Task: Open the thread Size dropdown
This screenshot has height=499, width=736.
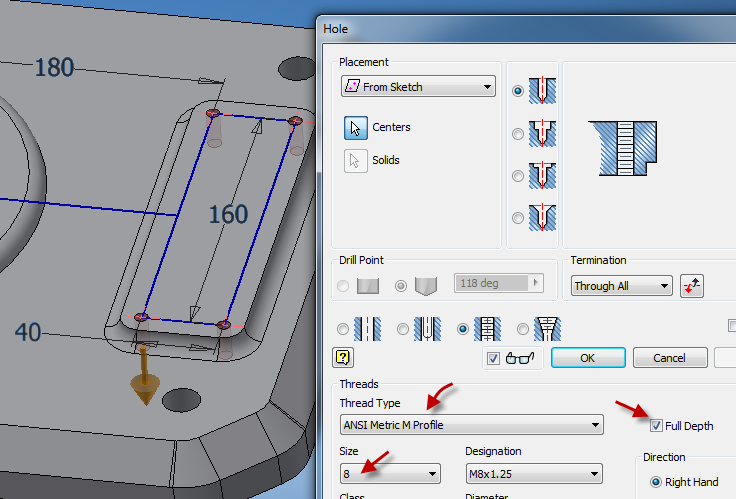Action: 390,474
